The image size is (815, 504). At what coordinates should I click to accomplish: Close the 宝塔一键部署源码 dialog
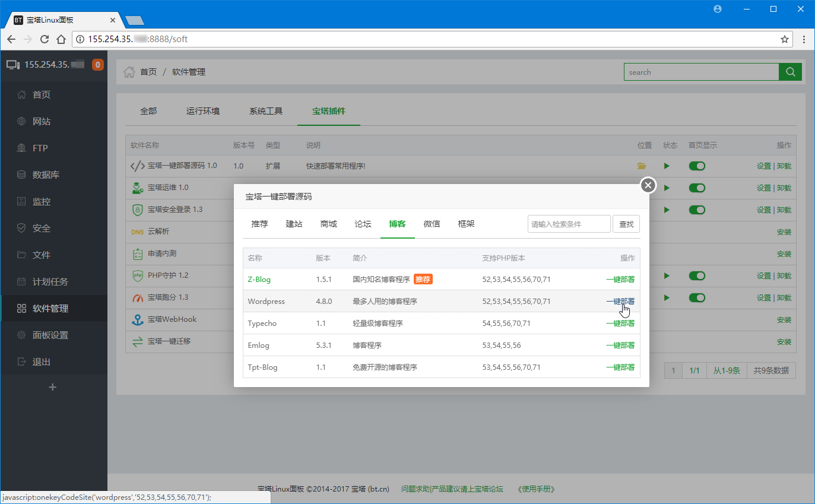648,185
